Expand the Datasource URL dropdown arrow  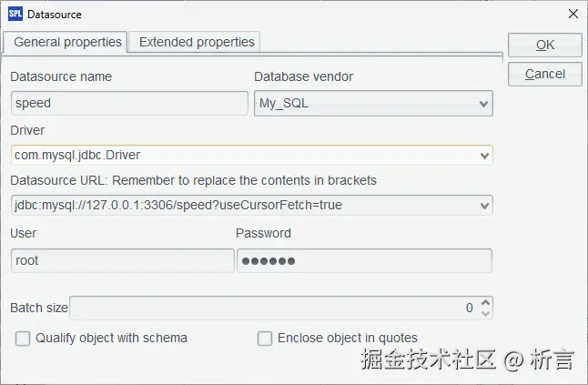(x=483, y=206)
